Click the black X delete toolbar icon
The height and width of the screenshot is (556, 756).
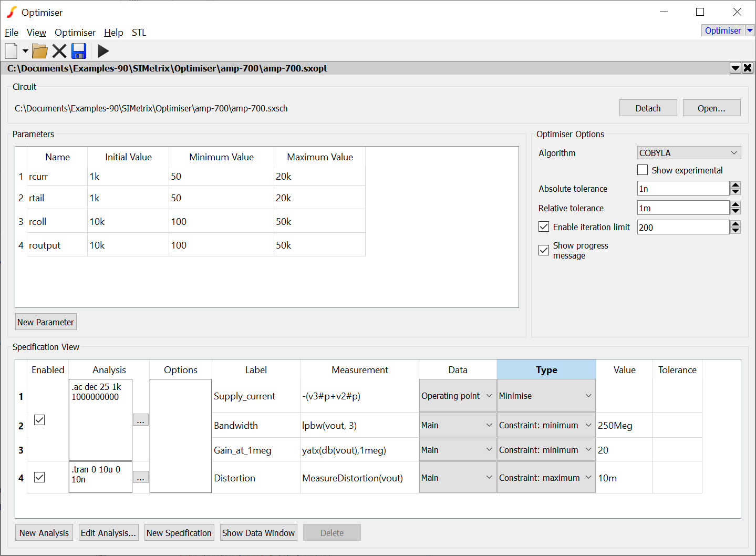point(59,51)
